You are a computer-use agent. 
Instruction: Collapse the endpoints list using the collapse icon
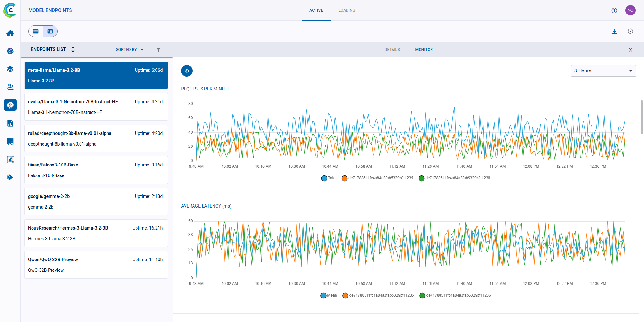tap(73, 49)
